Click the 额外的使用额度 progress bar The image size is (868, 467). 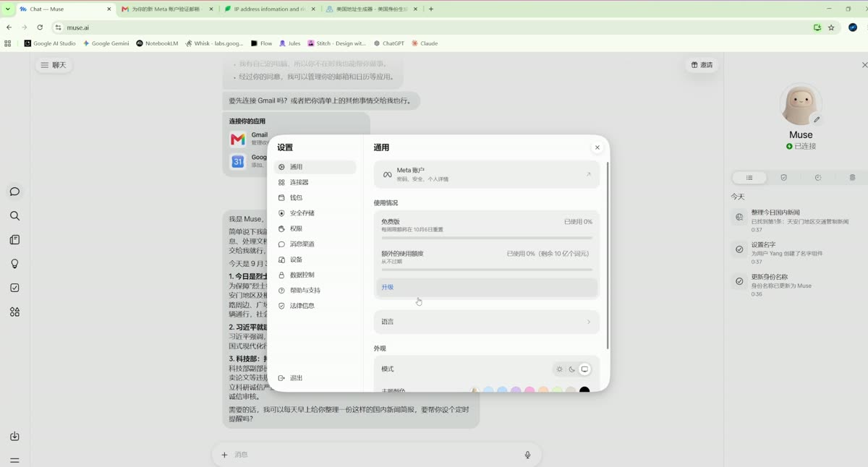tap(487, 270)
